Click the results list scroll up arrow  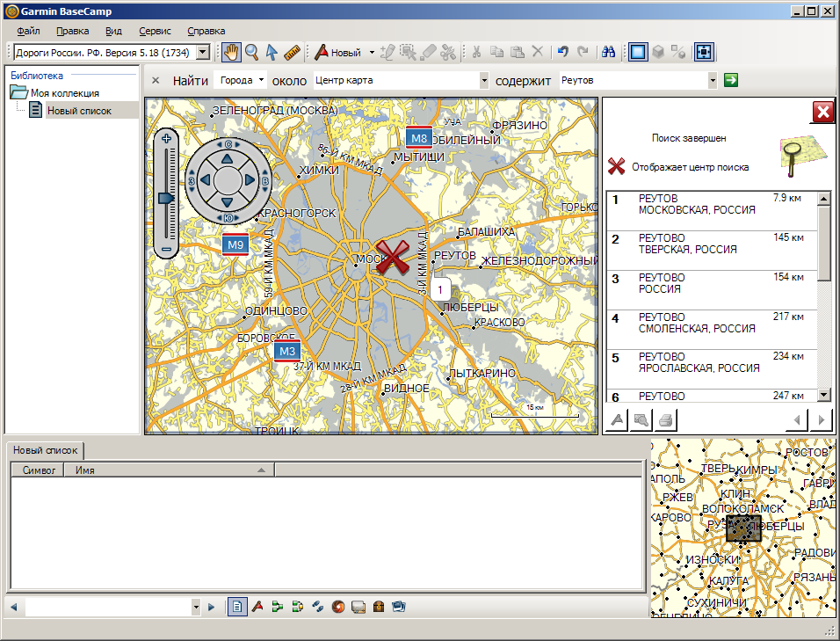(x=824, y=199)
